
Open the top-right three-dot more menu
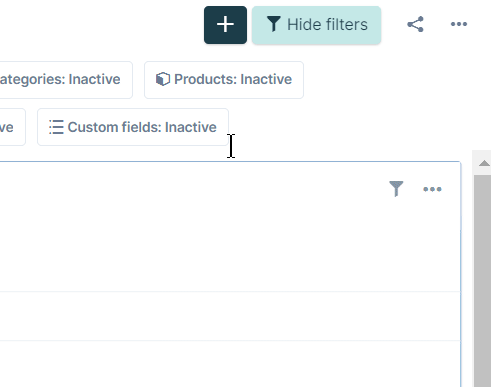click(x=459, y=24)
